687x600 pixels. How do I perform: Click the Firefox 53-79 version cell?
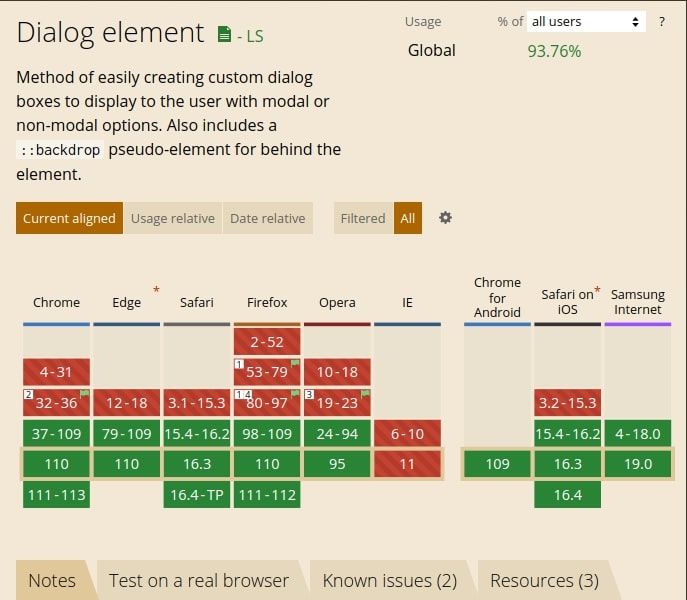267,372
